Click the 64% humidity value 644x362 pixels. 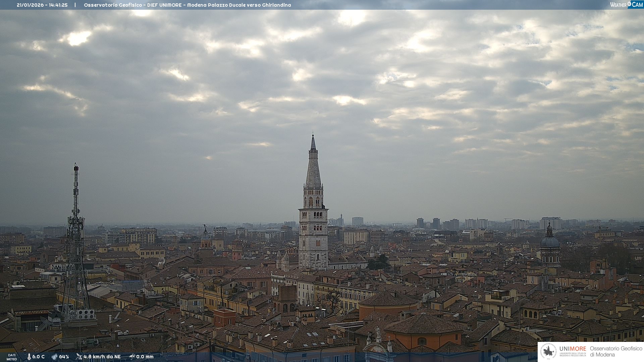point(64,357)
